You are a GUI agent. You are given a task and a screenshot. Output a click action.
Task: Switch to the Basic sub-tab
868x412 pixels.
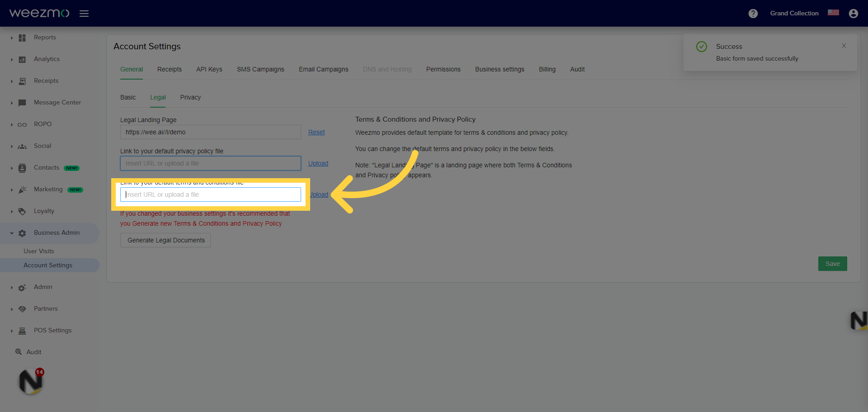click(128, 97)
